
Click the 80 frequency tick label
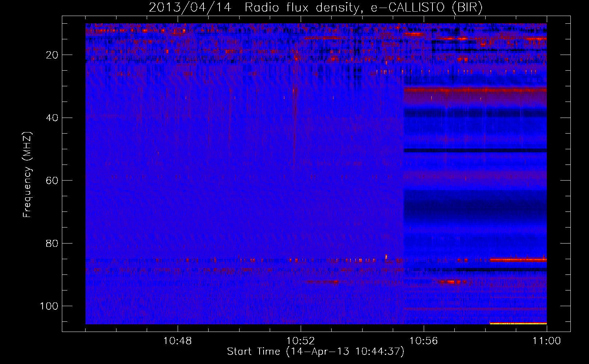(x=52, y=243)
